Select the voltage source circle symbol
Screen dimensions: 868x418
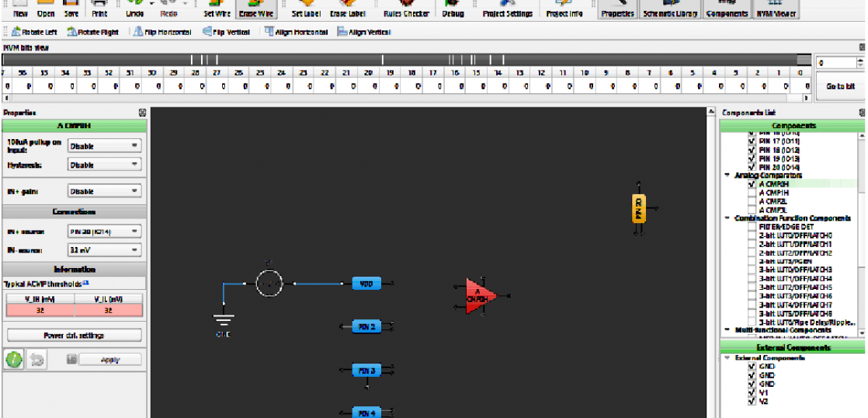(269, 284)
